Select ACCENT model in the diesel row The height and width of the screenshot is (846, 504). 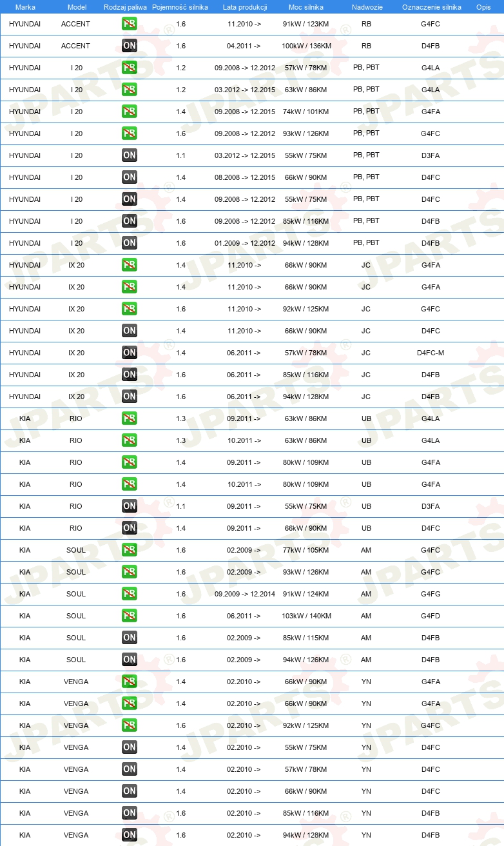point(76,46)
